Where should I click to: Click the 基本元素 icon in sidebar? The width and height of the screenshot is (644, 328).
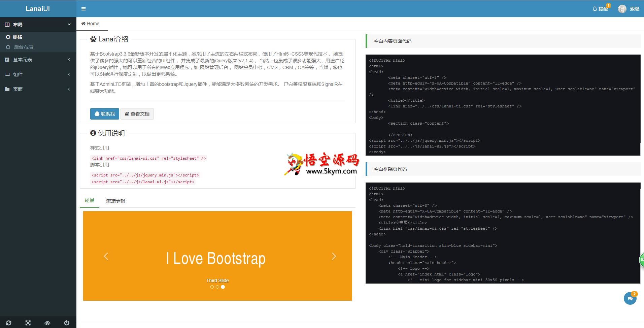point(7,60)
